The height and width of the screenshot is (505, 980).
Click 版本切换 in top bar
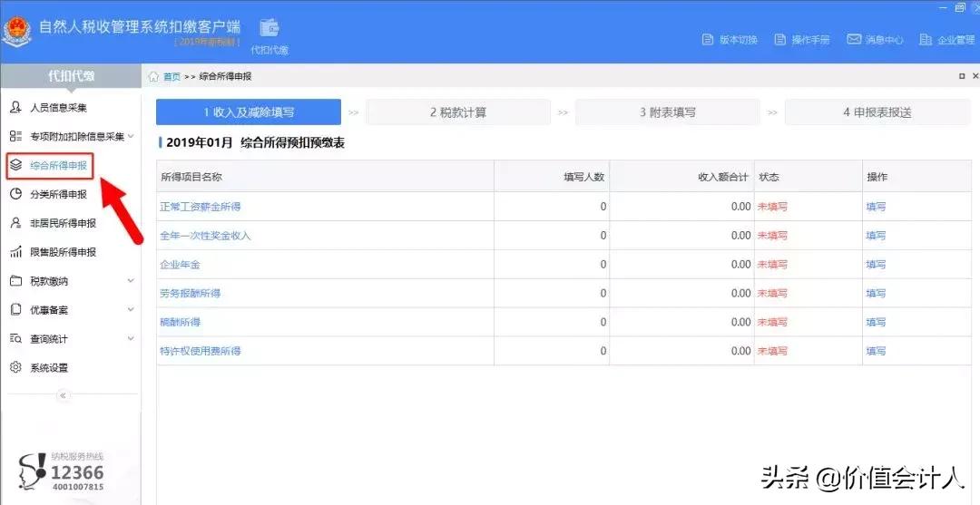[730, 39]
